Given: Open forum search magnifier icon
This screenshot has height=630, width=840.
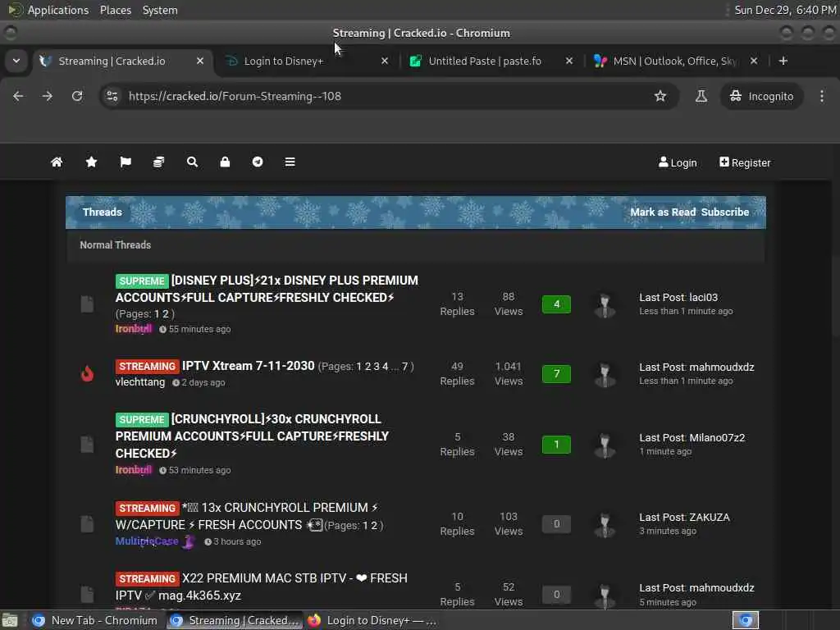Looking at the screenshot, I should tap(192, 162).
